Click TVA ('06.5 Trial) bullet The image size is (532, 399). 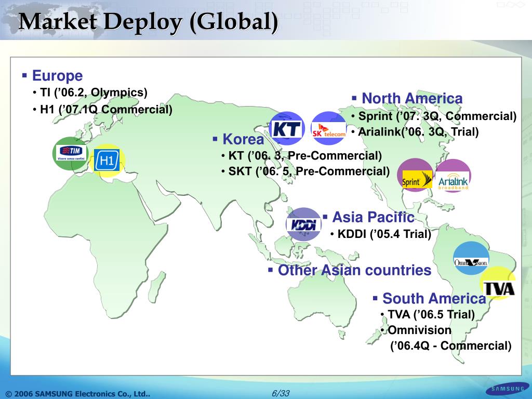431,314
